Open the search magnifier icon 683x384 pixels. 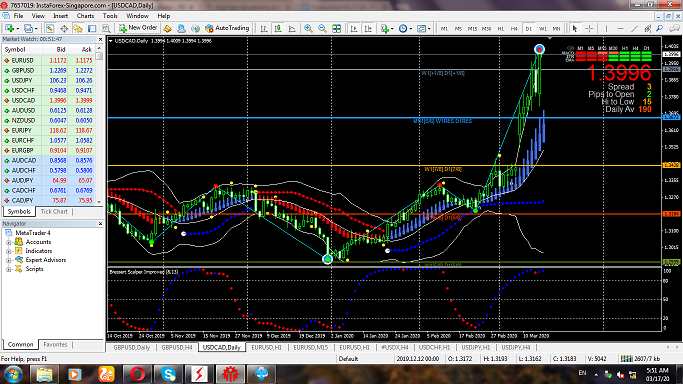click(659, 28)
